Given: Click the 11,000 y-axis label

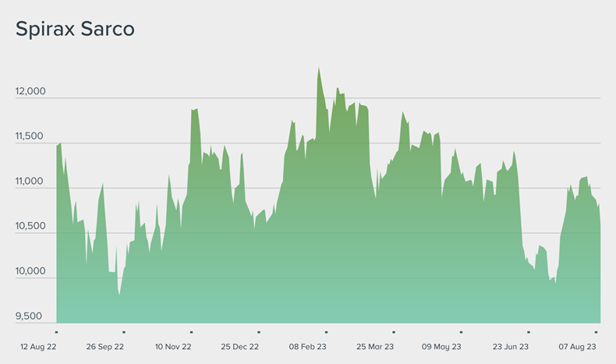Looking at the screenshot, I should tap(31, 182).
